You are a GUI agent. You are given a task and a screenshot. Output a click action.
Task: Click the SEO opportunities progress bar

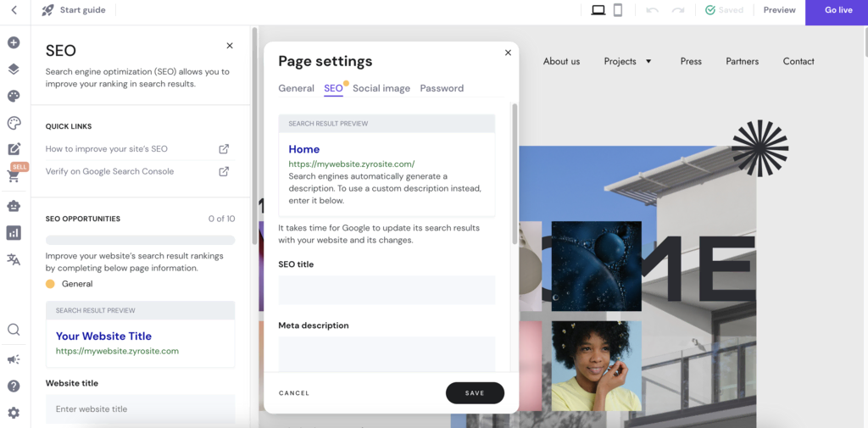tap(140, 241)
